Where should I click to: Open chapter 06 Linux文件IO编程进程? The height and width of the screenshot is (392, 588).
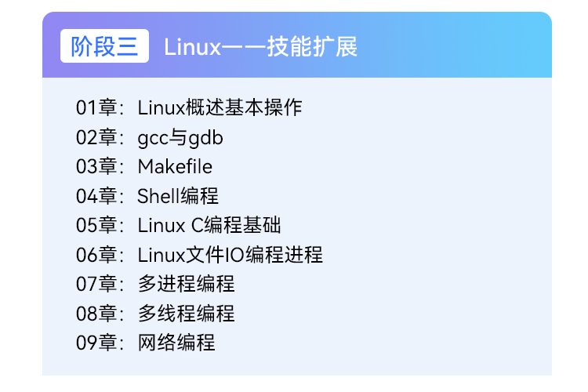[x=199, y=255]
